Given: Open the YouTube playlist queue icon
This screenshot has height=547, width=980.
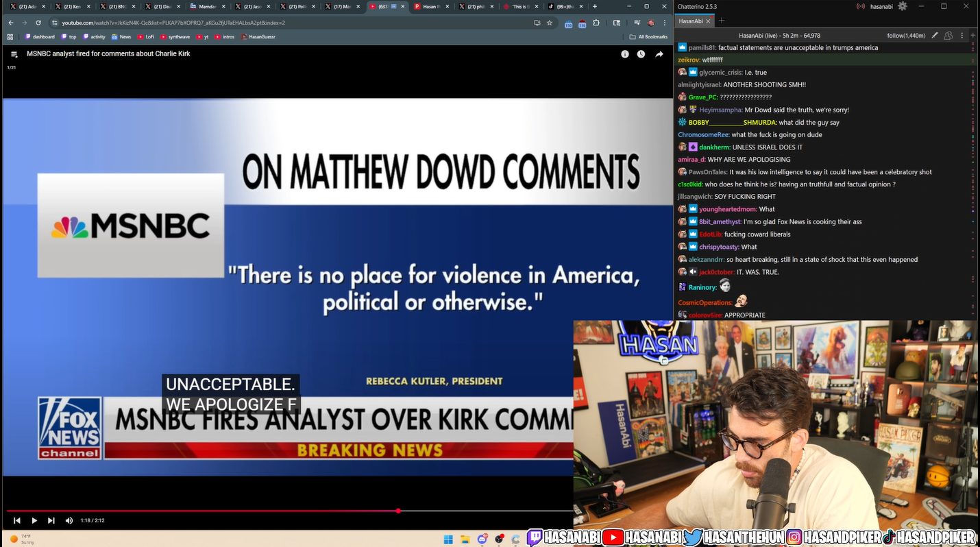Looking at the screenshot, I should click(x=14, y=54).
